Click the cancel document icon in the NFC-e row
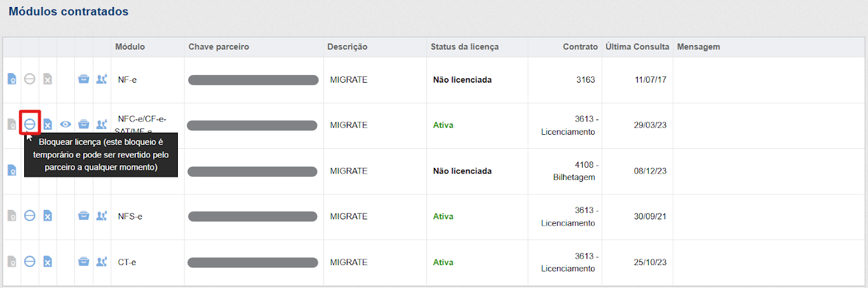Image resolution: width=868 pixels, height=288 pixels. [48, 125]
